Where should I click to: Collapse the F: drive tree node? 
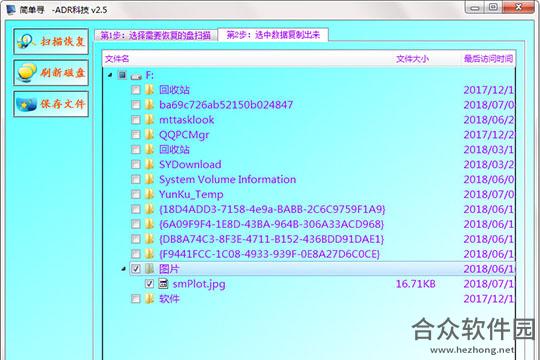[110, 75]
